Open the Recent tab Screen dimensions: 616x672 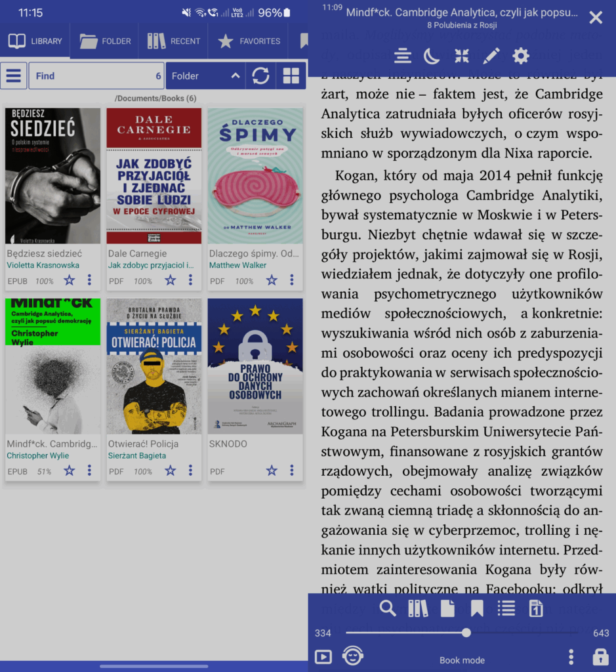173,41
